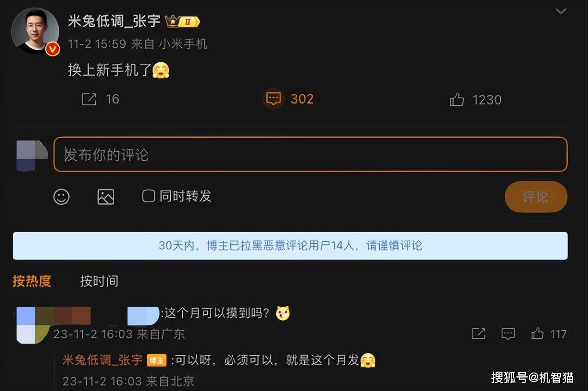Like the post with 1230 likes
This screenshot has width=588, height=391.
(457, 99)
